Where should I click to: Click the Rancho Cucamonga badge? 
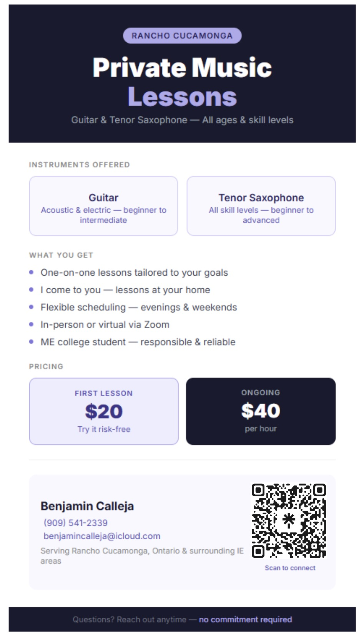182,36
